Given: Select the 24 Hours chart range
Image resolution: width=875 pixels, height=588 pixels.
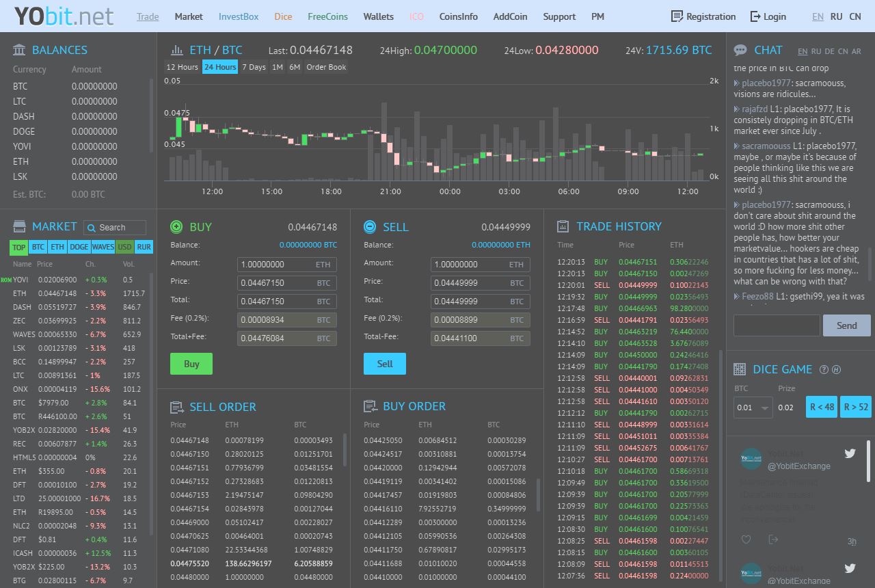Looking at the screenshot, I should pyautogui.click(x=220, y=67).
